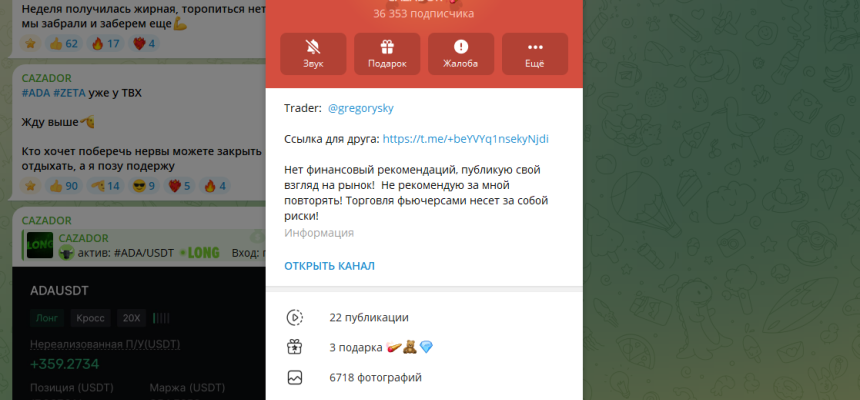
Task: Open the 6718 фотографий media section
Action: tap(375, 378)
